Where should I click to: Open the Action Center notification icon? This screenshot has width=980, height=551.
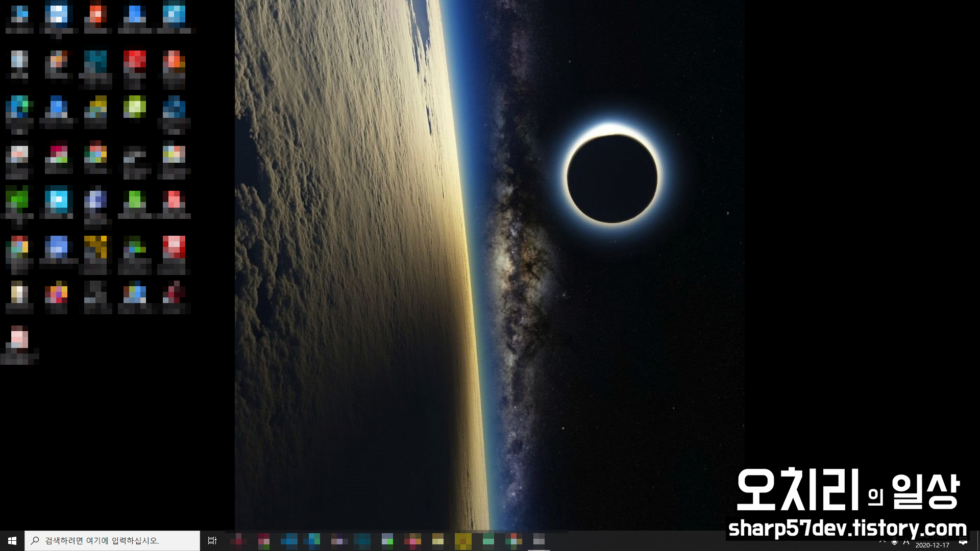pos(963,541)
